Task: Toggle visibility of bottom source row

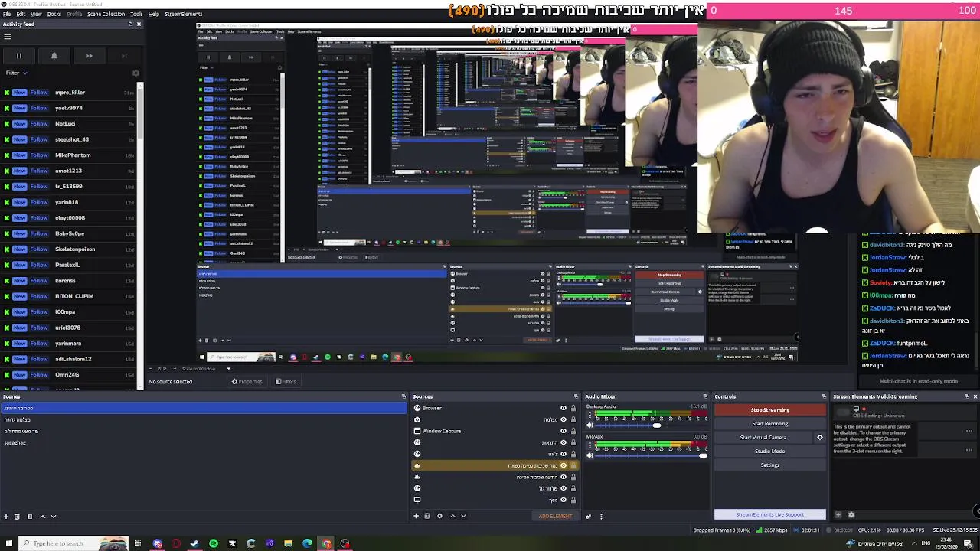Action: 563,500
